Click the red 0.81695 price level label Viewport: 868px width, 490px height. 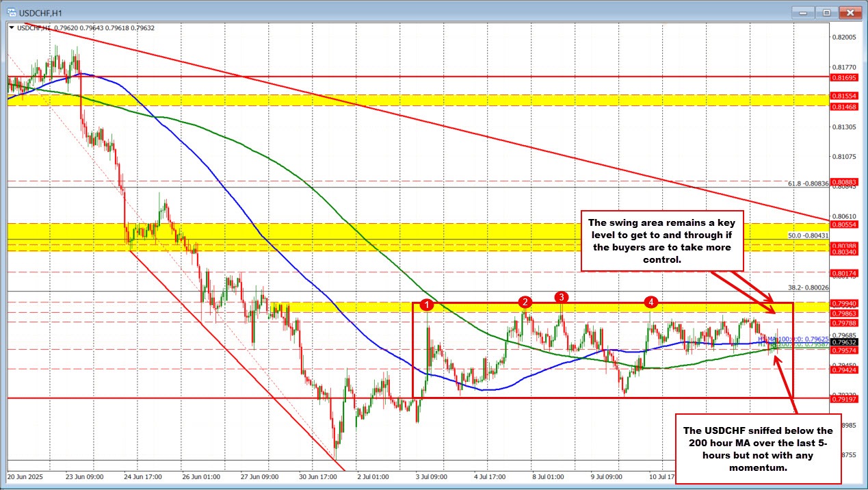pos(843,77)
